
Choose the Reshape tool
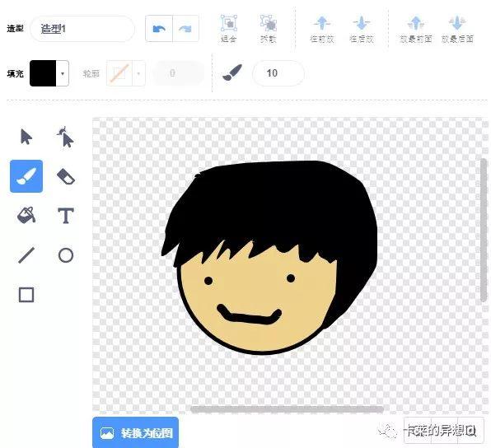point(66,137)
